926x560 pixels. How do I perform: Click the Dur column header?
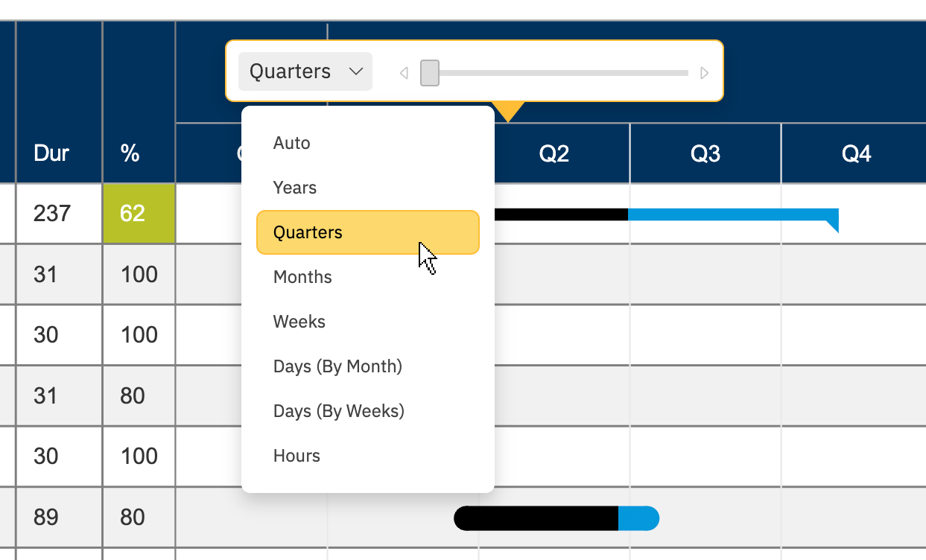coord(51,153)
